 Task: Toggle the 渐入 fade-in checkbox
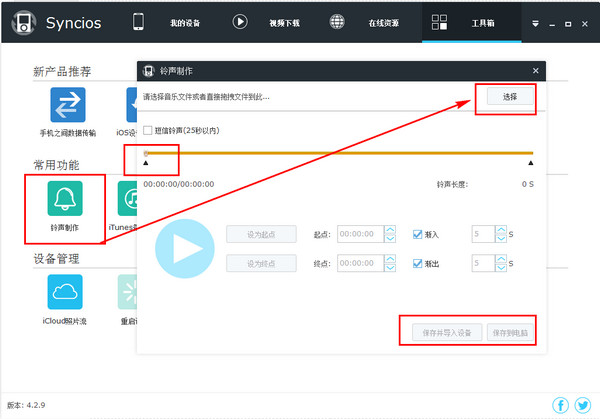click(418, 234)
